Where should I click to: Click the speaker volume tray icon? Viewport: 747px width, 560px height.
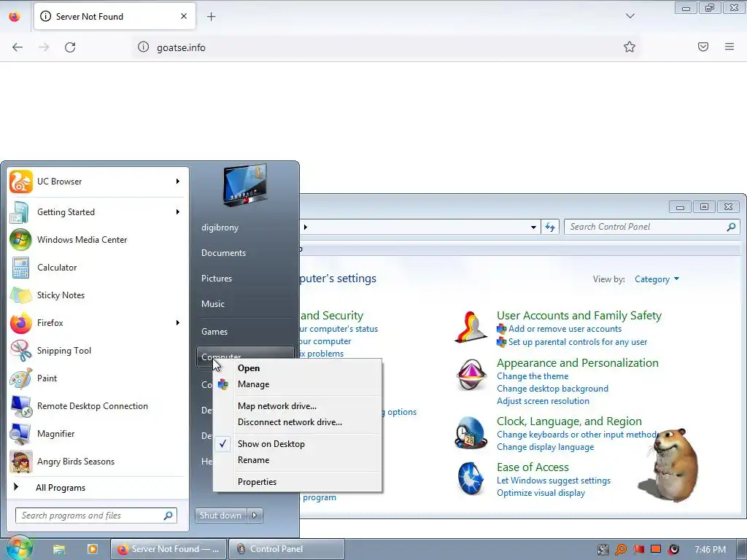673,549
